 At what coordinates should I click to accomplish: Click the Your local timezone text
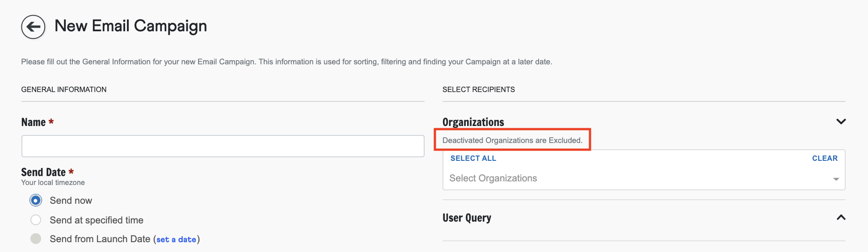click(53, 183)
